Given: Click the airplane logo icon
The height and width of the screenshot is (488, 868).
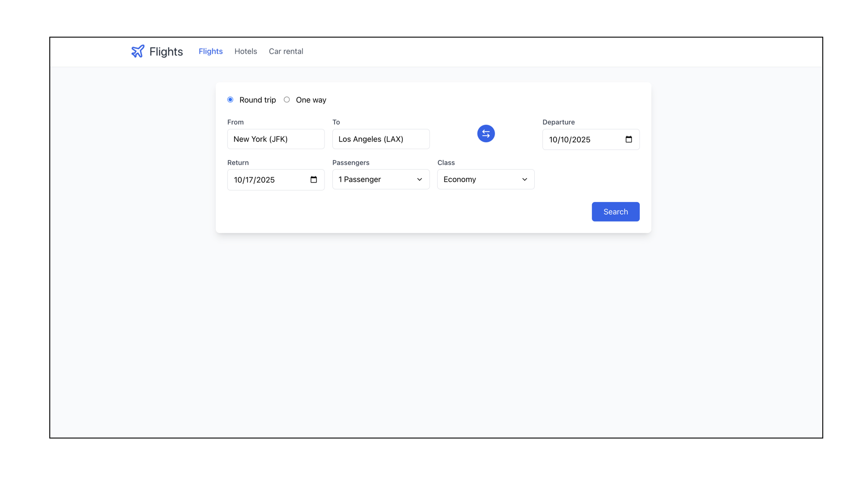Looking at the screenshot, I should (x=138, y=51).
